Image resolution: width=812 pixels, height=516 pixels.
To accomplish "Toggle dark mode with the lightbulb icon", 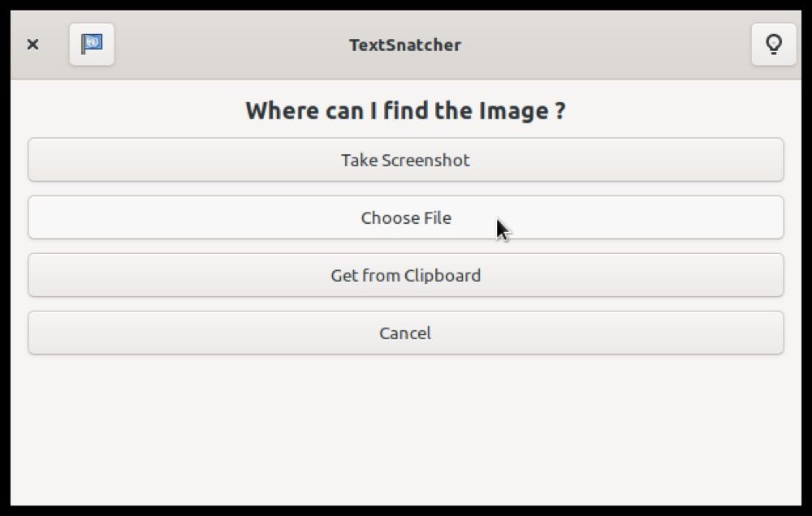I will (773, 45).
